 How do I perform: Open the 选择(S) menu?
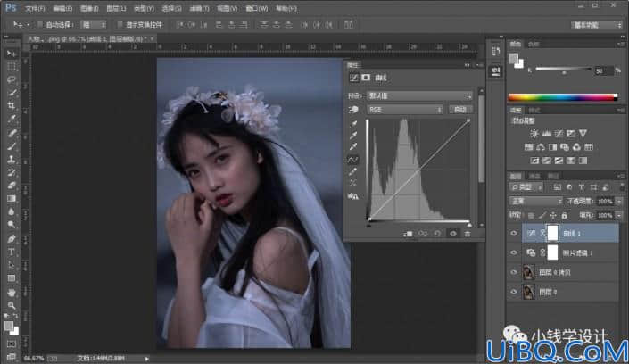pyautogui.click(x=171, y=8)
